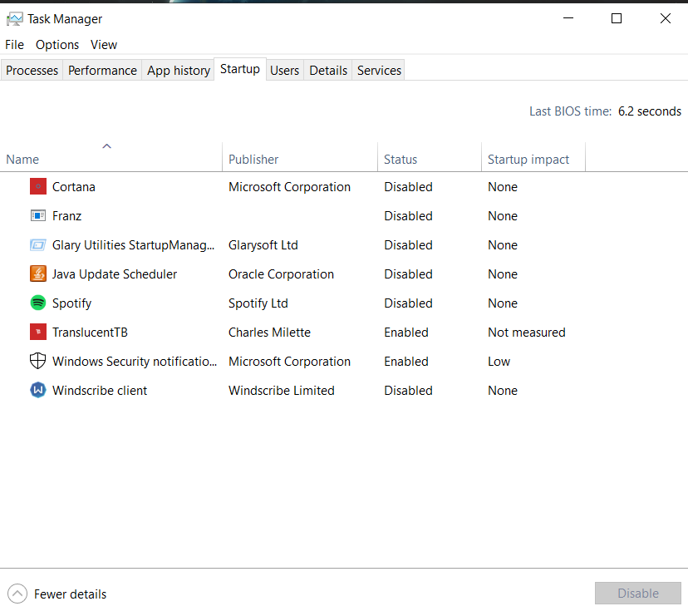Click the TranslucentTB red icon
This screenshot has height=616, width=688.
pos(38,332)
